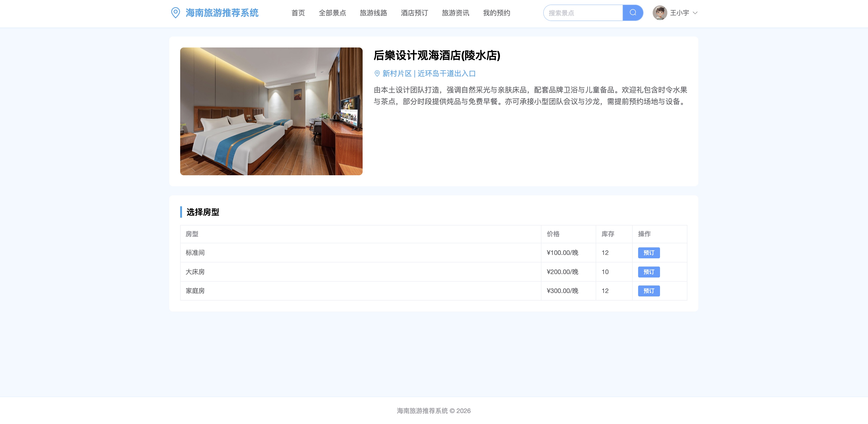
Task: Go to 全部景点 in the navigation
Action: pyautogui.click(x=332, y=13)
